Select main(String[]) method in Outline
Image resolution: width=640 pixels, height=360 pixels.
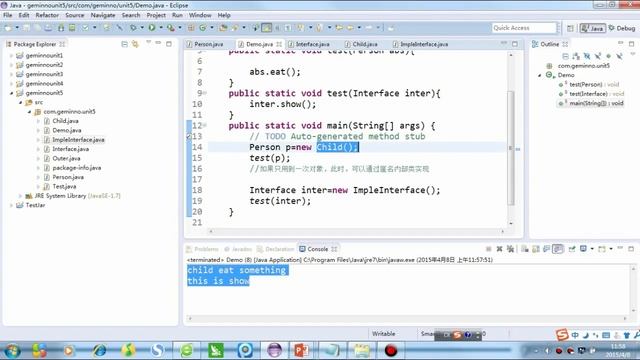pyautogui.click(x=591, y=103)
